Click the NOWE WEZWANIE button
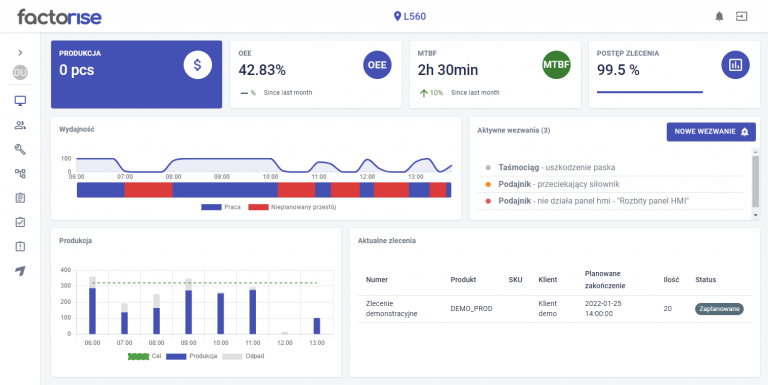The image size is (768, 385). (x=711, y=132)
